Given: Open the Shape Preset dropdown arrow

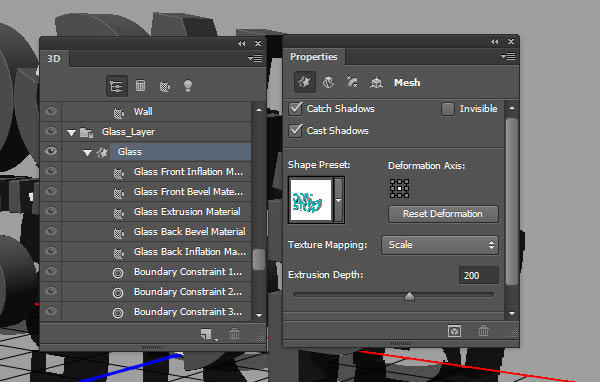Looking at the screenshot, I should click(x=339, y=200).
